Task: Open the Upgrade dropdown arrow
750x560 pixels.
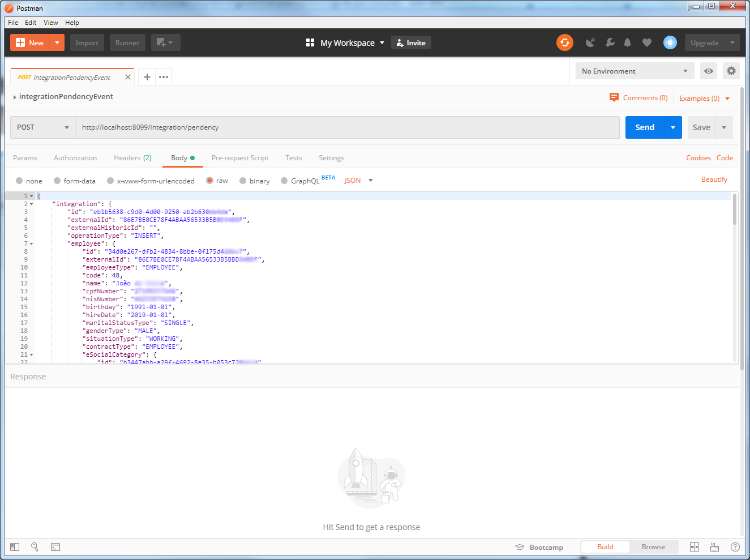Action: [x=732, y=42]
